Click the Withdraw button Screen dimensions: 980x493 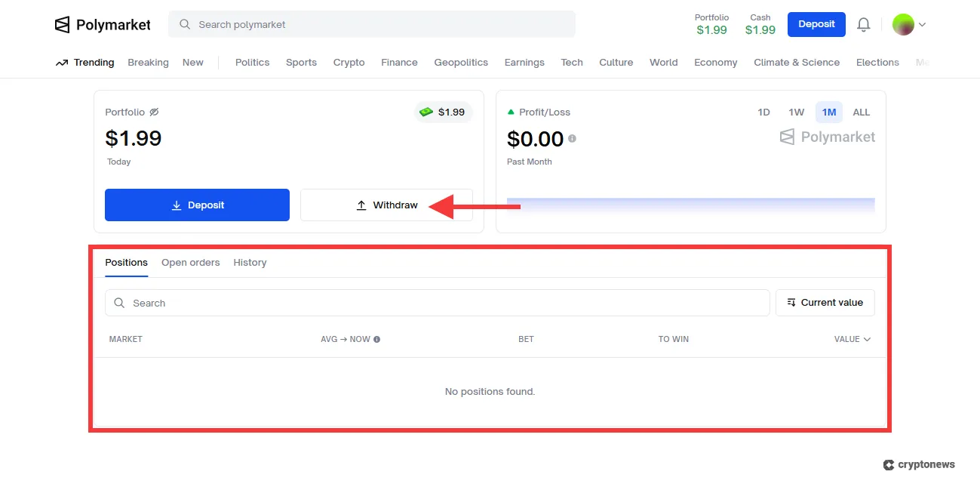click(x=386, y=205)
